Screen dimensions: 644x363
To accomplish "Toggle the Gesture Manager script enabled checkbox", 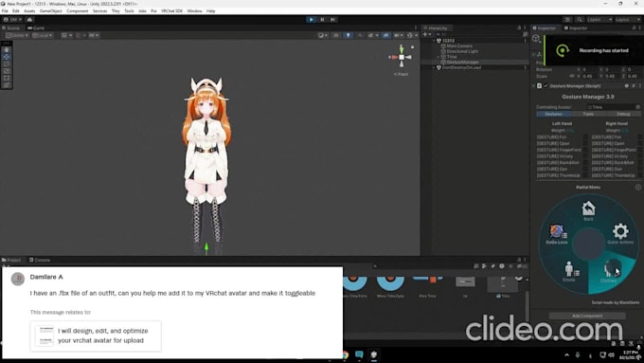I will (x=546, y=86).
